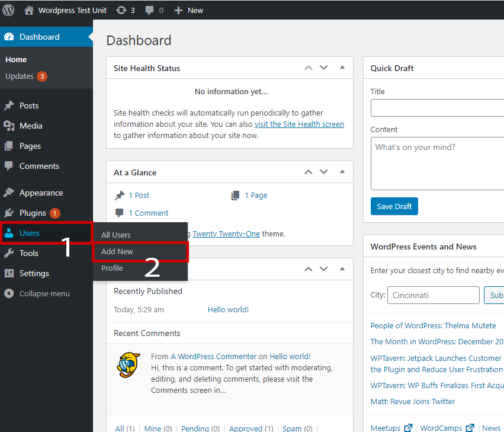This screenshot has height=432, width=504.
Task: Click the City field showing Cincinnati
Action: click(434, 295)
